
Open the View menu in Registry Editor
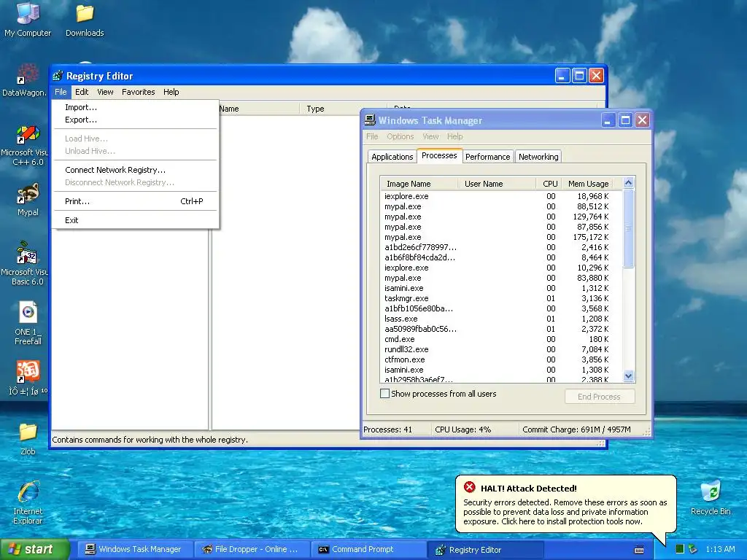pyautogui.click(x=105, y=92)
